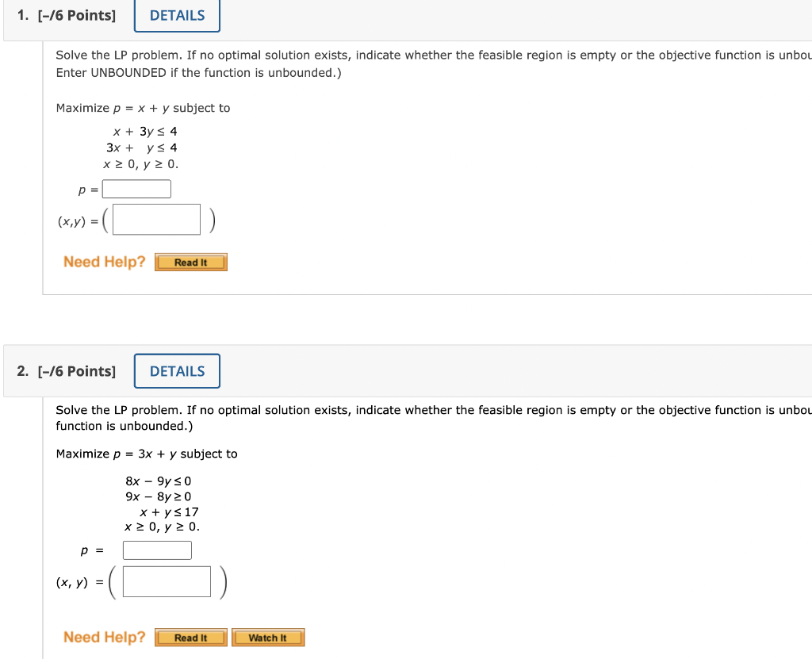Open the DETAILS panel for problem 1
This screenshot has width=812, height=659.
point(176,15)
